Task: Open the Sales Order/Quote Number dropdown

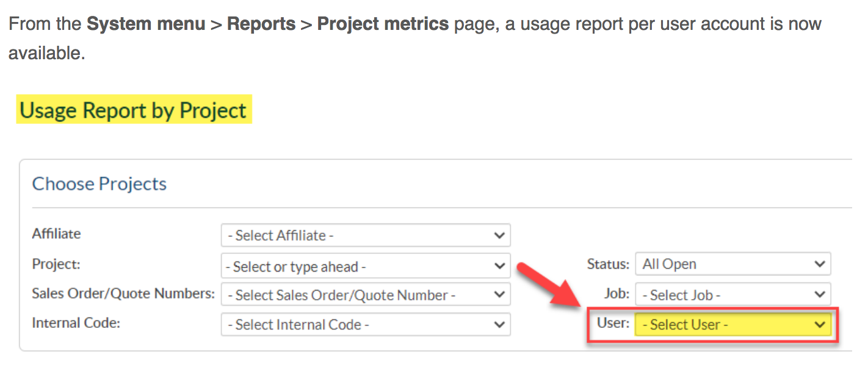Action: (366, 295)
